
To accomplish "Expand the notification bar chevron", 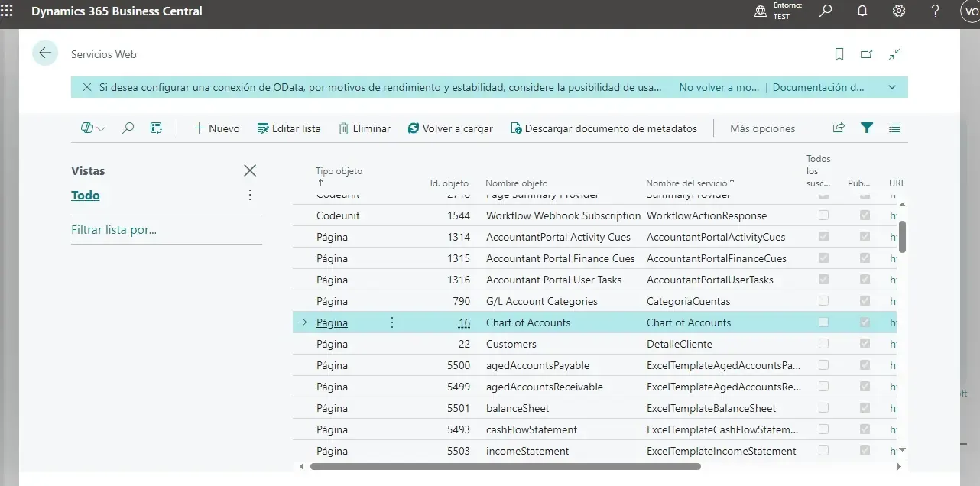I will (891, 87).
